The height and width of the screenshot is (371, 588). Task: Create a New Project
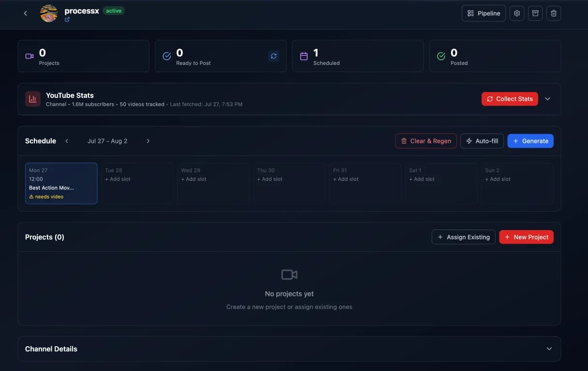526,237
